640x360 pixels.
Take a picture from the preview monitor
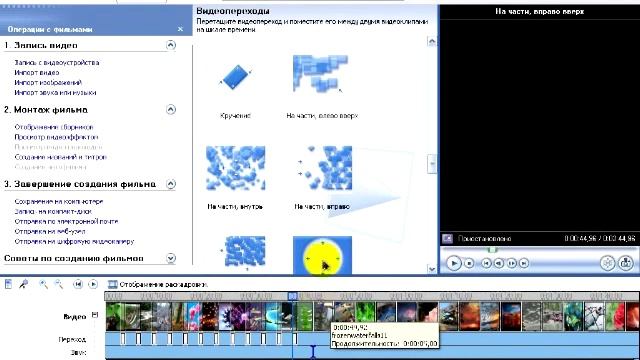click(x=626, y=263)
